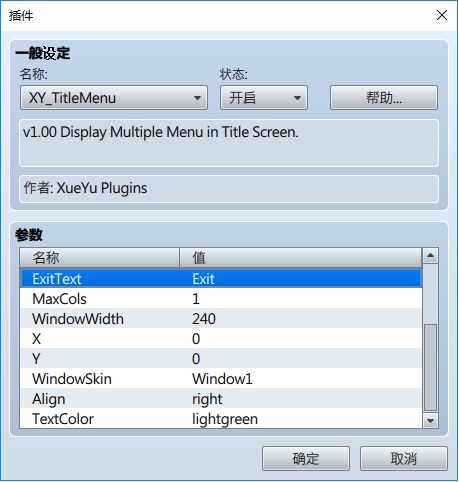The image size is (459, 482).
Task: Click the scrollbar up arrow
Action: tap(430, 256)
